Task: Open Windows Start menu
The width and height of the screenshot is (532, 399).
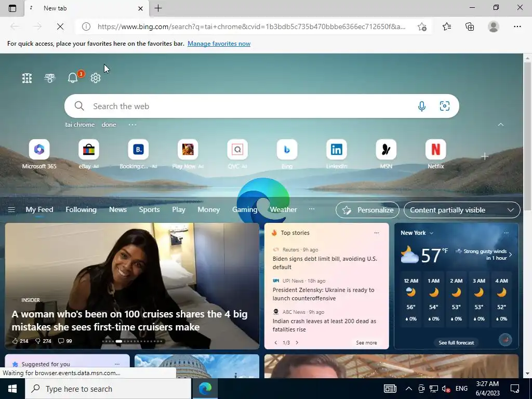Action: click(x=12, y=389)
